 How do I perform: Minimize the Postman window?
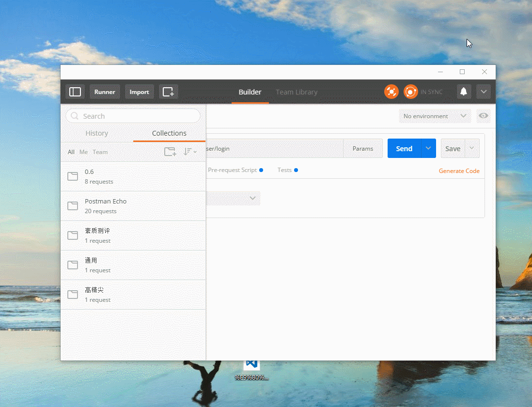(440, 72)
